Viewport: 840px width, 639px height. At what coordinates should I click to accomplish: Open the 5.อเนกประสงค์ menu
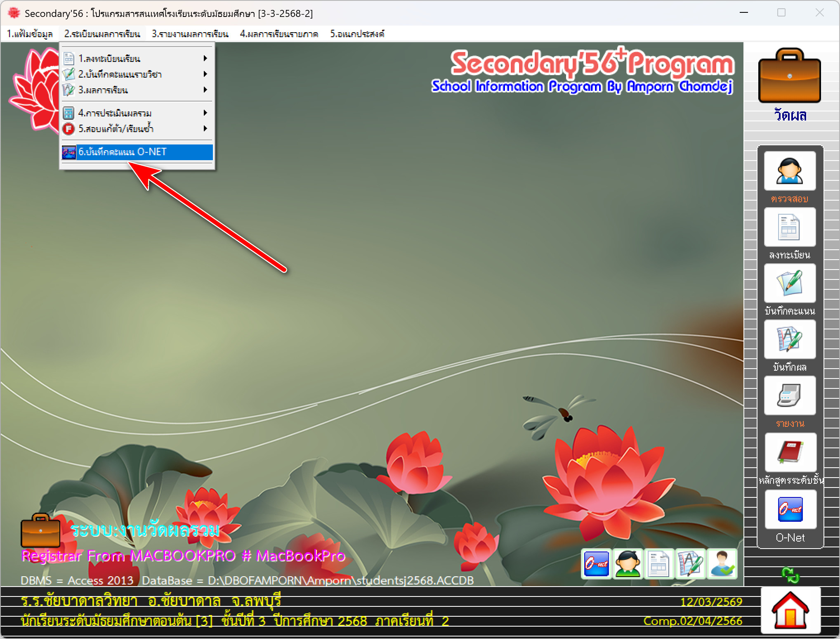(357, 34)
